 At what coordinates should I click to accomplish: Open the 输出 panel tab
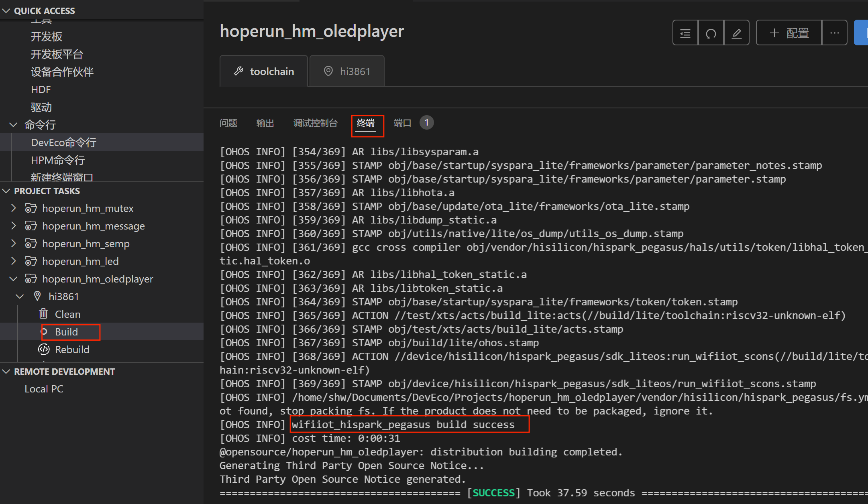tap(265, 123)
